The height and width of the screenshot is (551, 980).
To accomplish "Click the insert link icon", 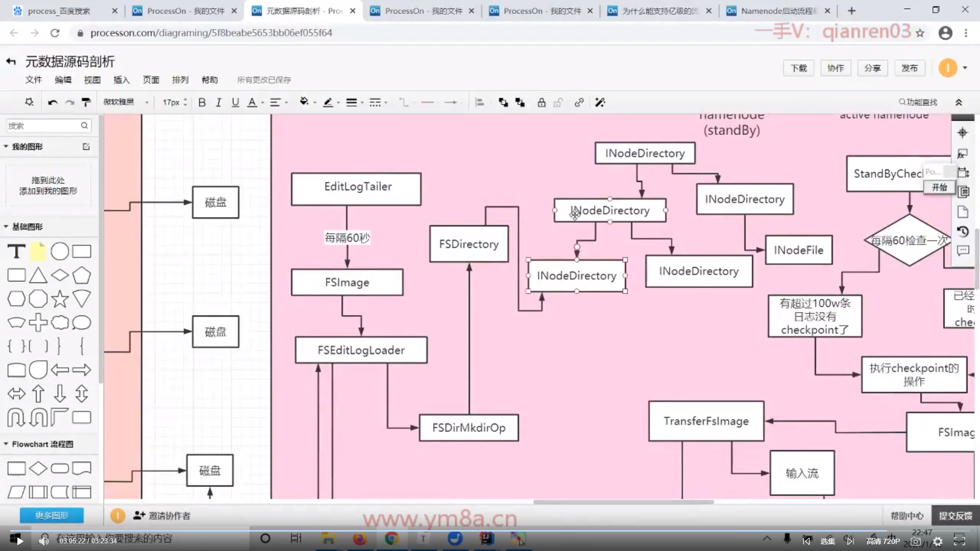I will point(578,103).
